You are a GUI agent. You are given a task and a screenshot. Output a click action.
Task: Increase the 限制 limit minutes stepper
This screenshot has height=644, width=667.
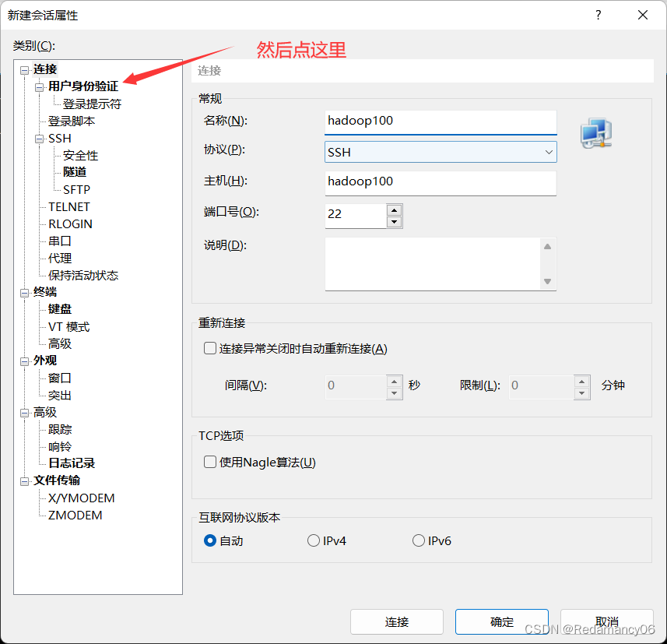point(581,382)
